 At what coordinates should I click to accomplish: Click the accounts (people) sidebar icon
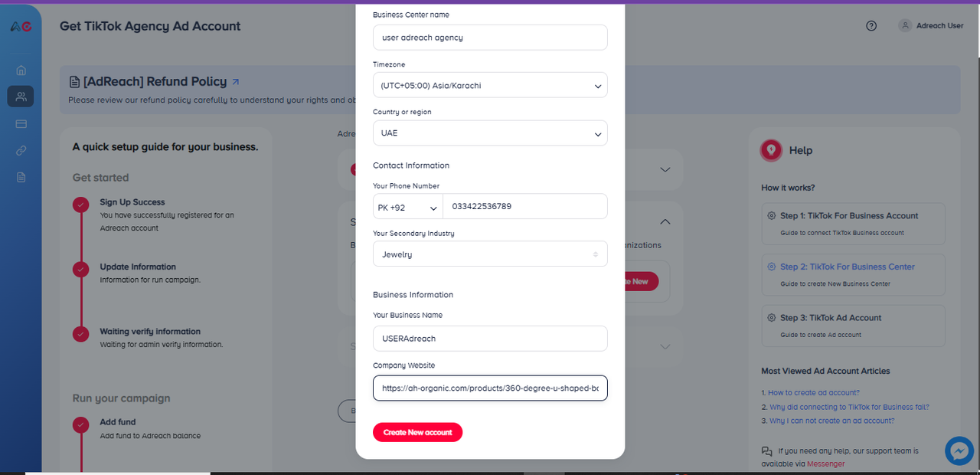[x=21, y=97]
